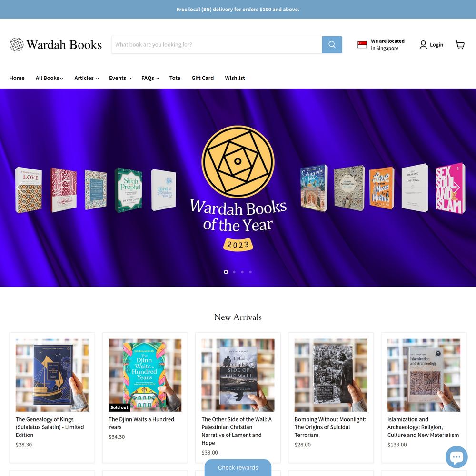Open the shopping cart icon
This screenshot has width=476, height=476.
click(x=460, y=45)
